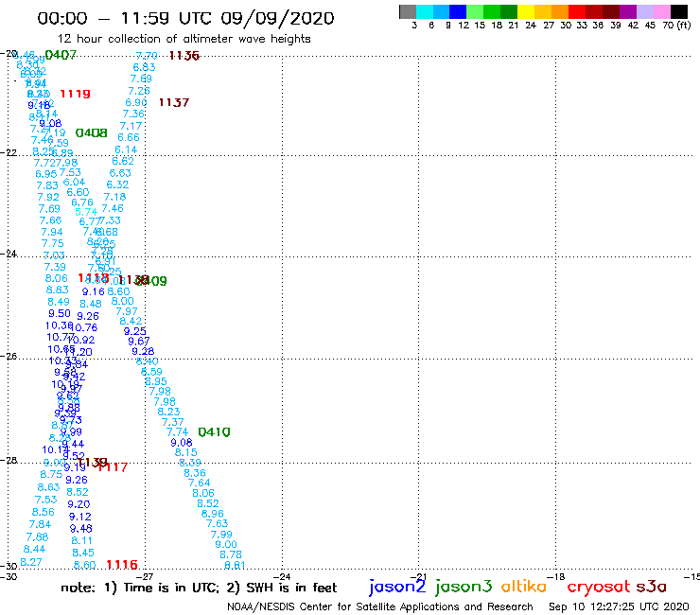
Task: Click the red time label 1117
Action: [x=114, y=467]
